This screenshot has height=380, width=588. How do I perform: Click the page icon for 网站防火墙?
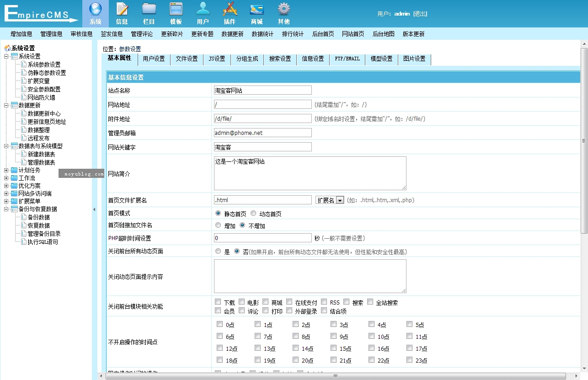24,97
